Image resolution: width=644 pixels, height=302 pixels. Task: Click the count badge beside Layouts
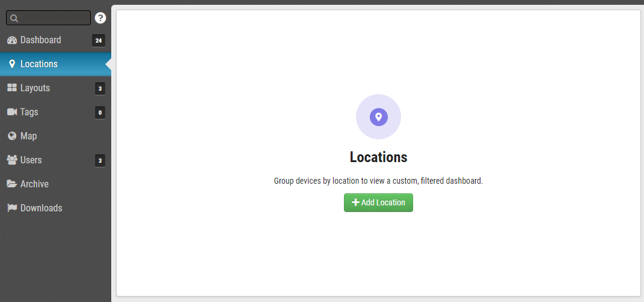(100, 89)
